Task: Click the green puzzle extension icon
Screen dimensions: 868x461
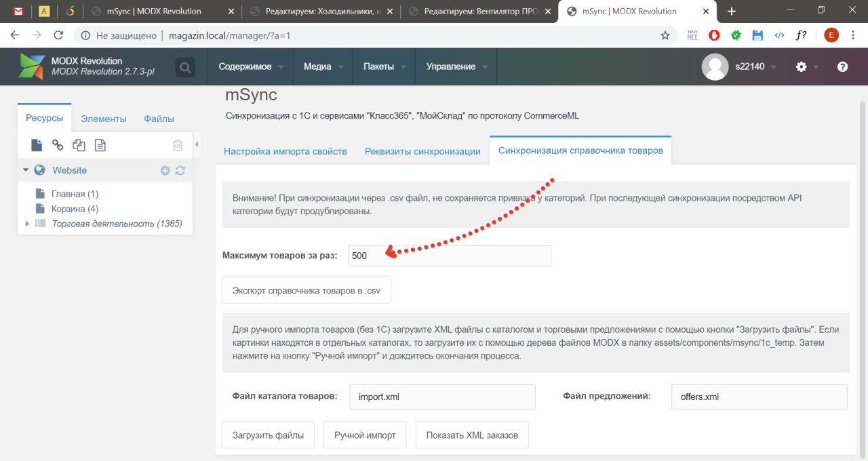Action: [736, 35]
